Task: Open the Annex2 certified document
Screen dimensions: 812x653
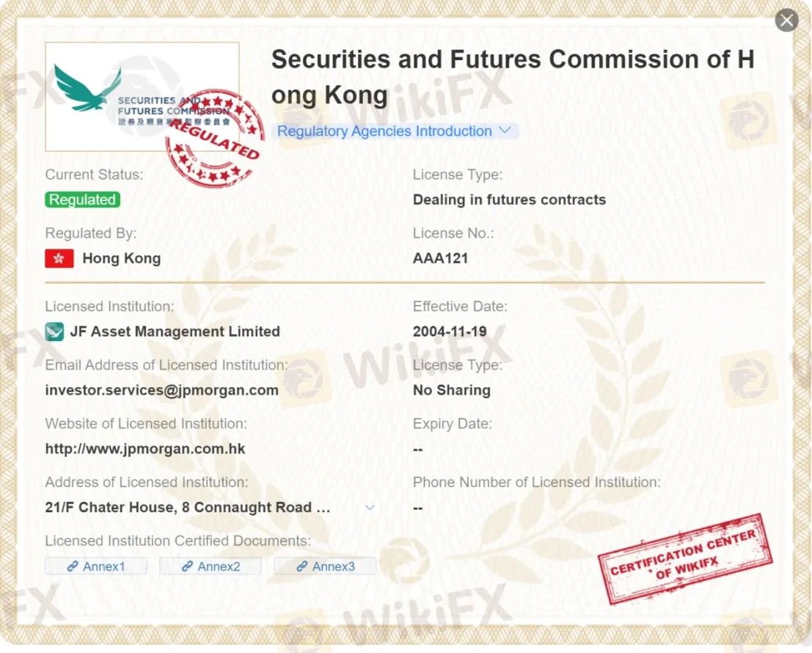Action: point(211,566)
